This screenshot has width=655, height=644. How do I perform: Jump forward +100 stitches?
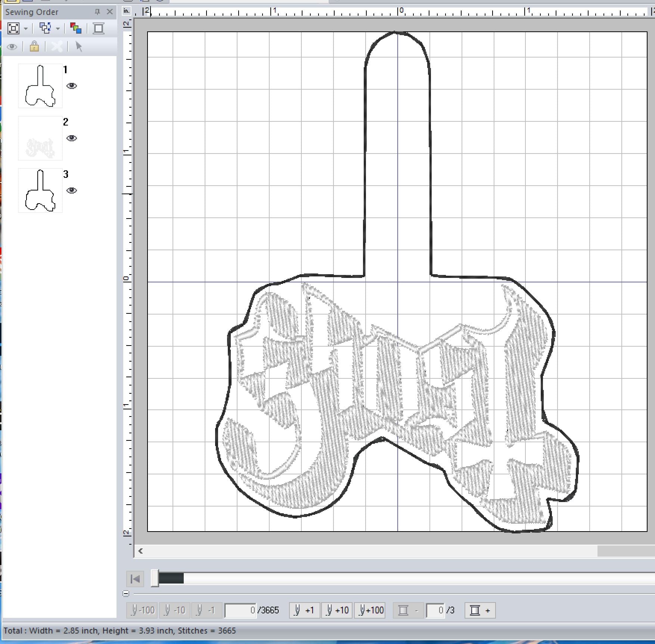click(370, 610)
